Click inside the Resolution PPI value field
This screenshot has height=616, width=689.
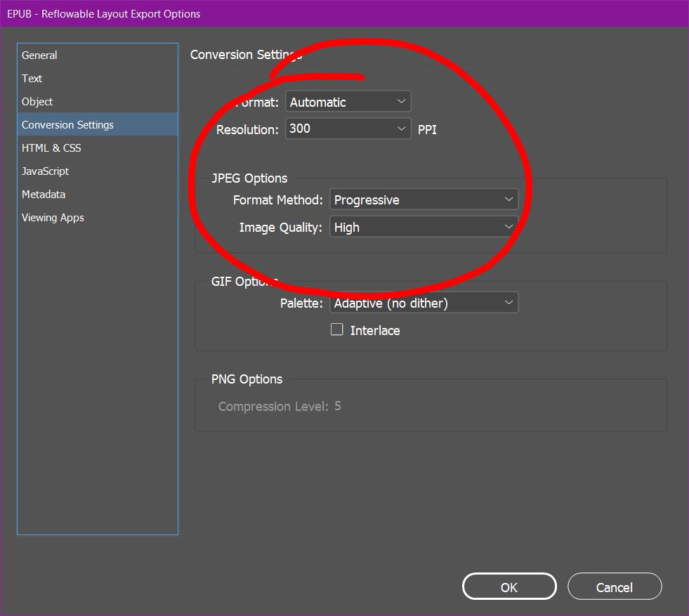point(330,128)
